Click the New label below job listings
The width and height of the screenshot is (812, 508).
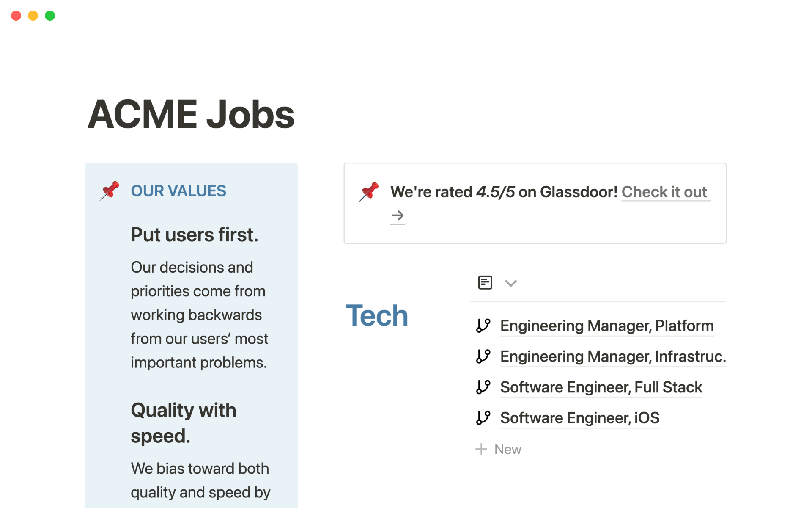point(507,449)
